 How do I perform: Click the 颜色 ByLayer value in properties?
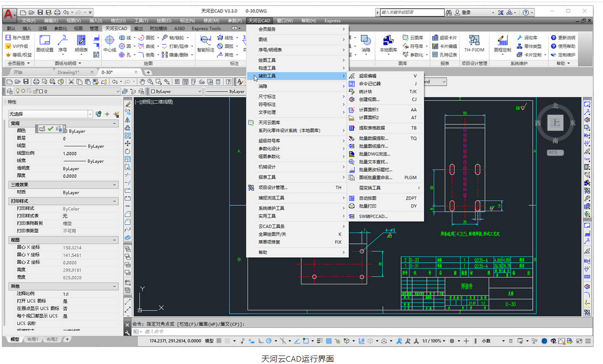pyautogui.click(x=77, y=131)
